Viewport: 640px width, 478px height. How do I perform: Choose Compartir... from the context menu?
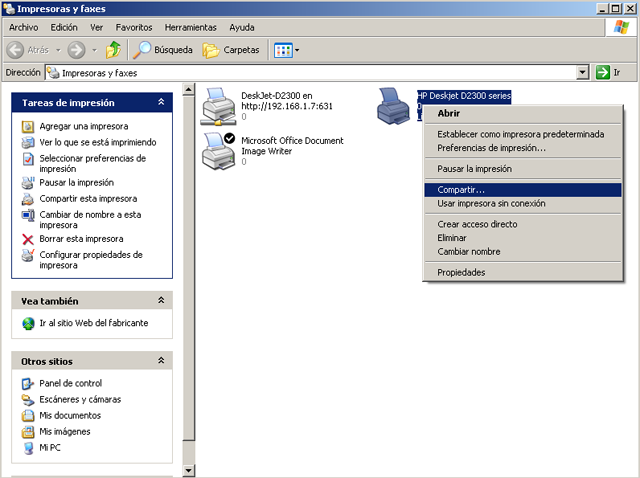[x=461, y=189]
